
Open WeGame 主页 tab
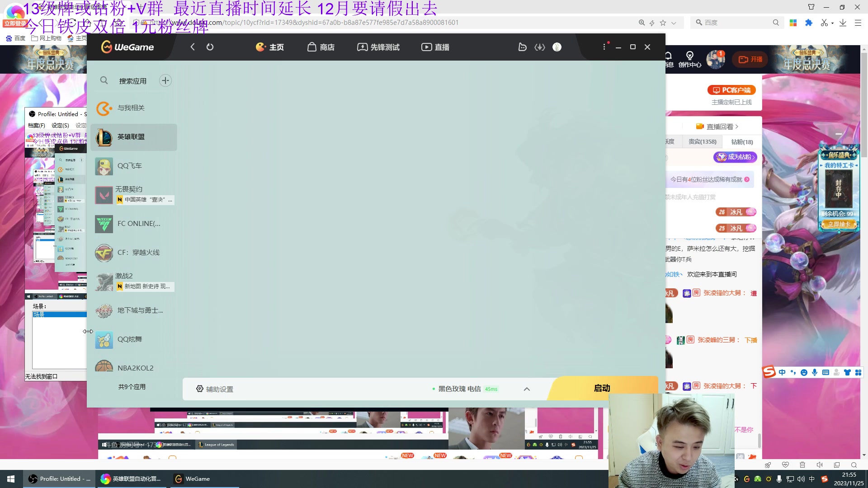click(x=270, y=47)
